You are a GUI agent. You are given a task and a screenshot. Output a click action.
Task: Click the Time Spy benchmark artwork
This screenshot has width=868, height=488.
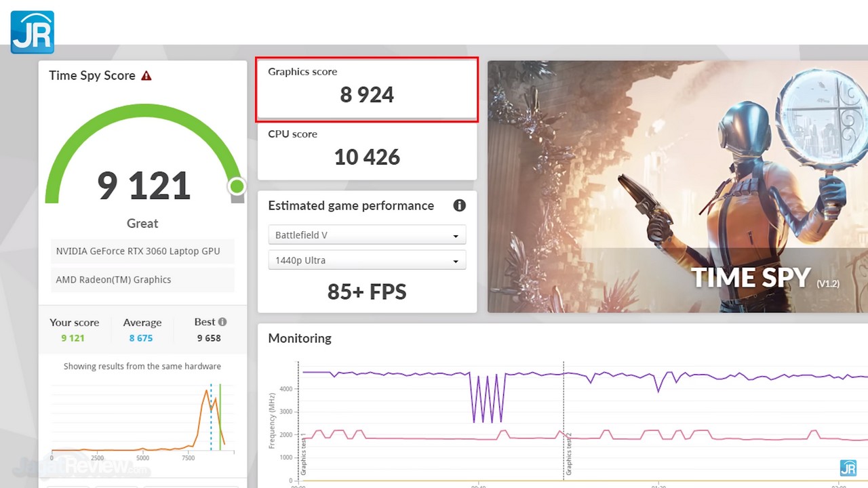click(x=677, y=186)
